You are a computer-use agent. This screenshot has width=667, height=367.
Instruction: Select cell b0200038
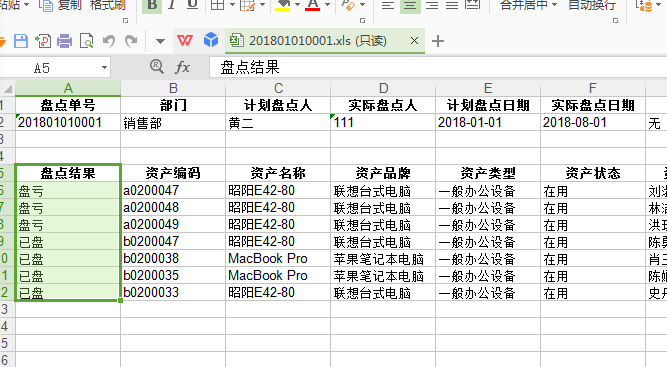[173, 259]
